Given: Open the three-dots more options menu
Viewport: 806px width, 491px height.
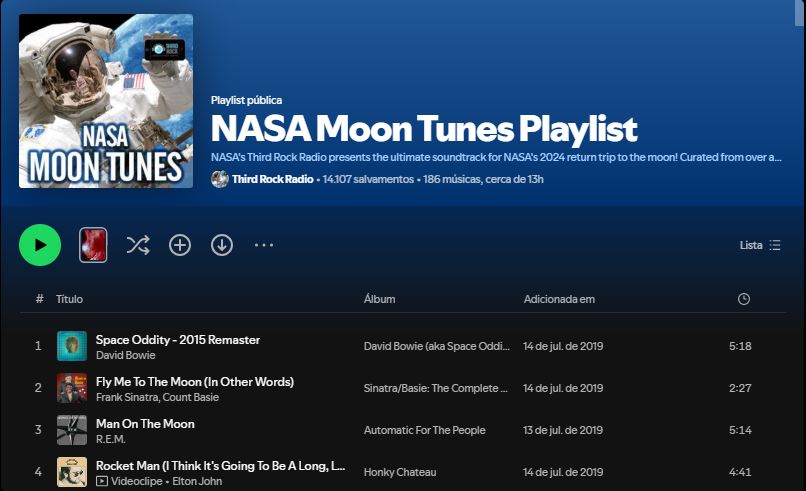Looking at the screenshot, I should click(x=264, y=245).
